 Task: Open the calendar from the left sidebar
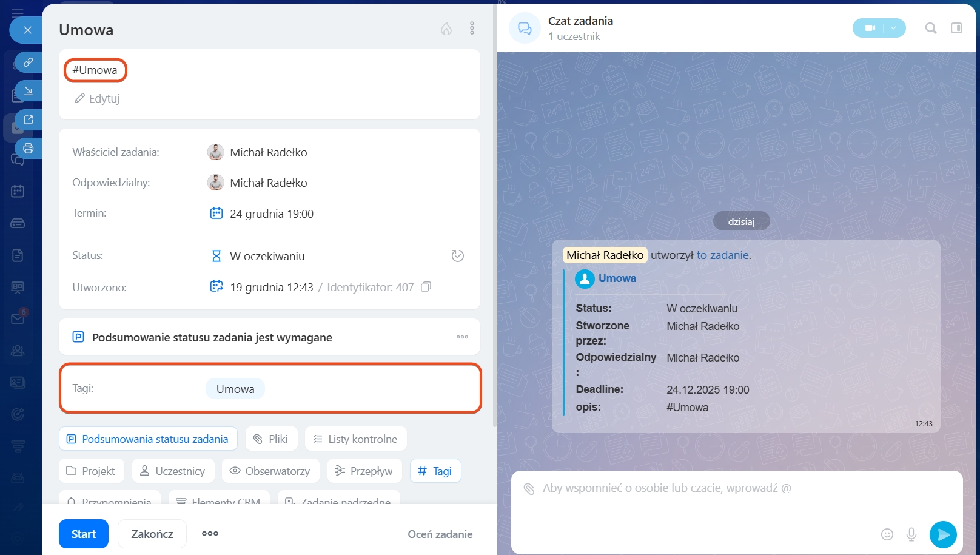point(18,192)
